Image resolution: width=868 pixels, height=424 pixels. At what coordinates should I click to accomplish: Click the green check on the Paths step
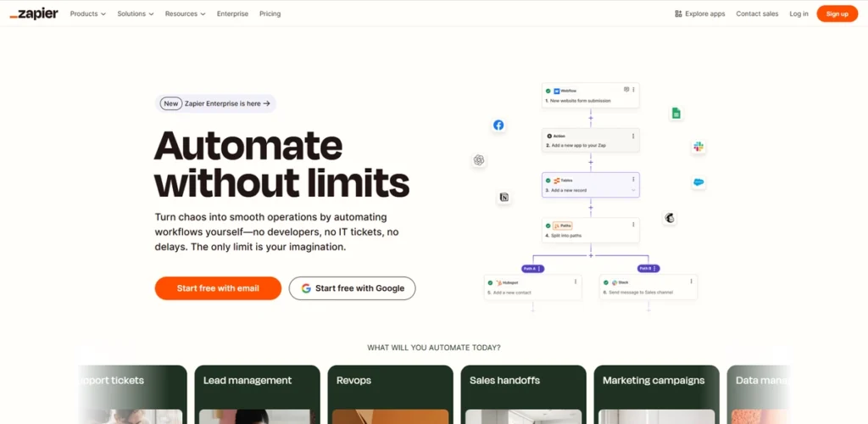[548, 226]
